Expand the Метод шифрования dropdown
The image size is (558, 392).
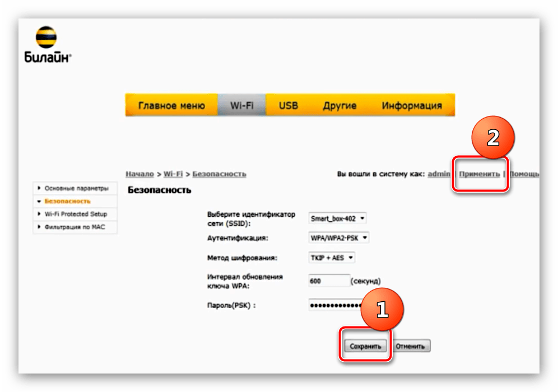pos(332,258)
